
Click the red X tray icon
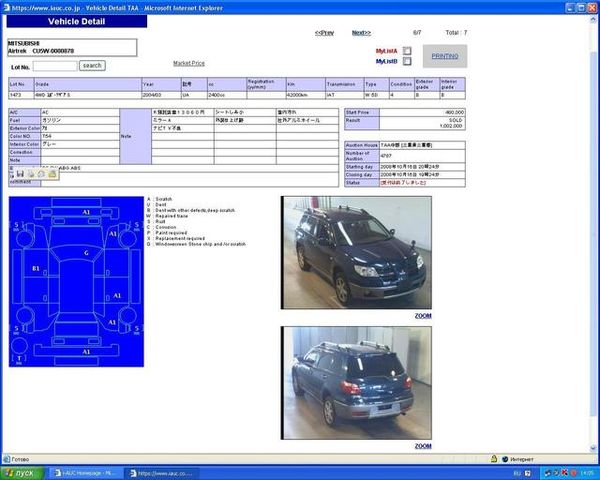[x=564, y=473]
